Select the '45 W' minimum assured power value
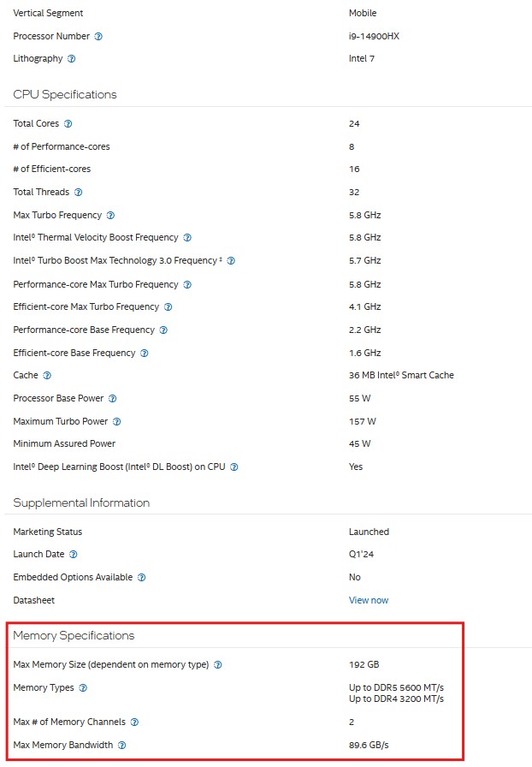The height and width of the screenshot is (767, 532). [x=360, y=443]
